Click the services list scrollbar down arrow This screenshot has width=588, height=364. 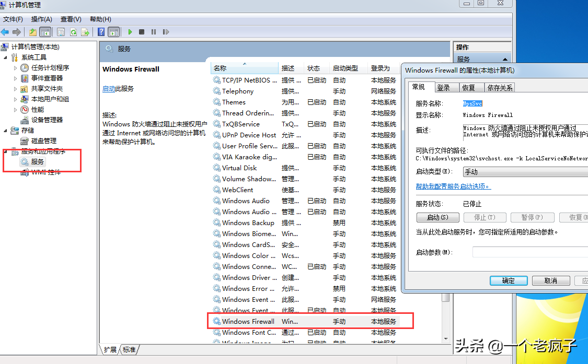click(x=446, y=339)
